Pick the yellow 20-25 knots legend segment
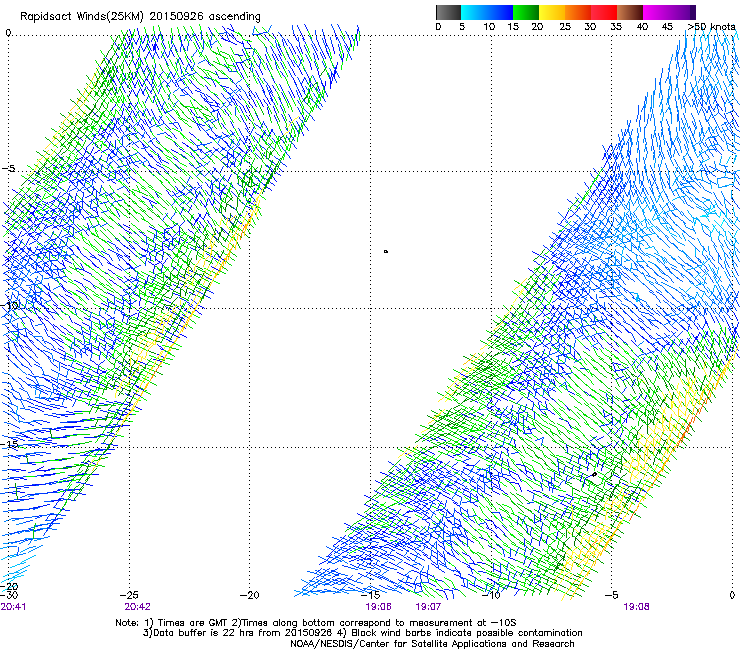The image size is (740, 650). click(x=552, y=12)
